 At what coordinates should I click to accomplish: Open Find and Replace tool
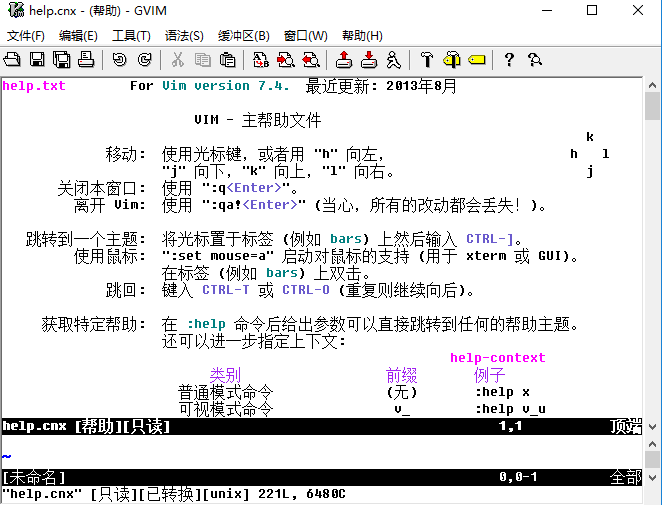tap(260, 60)
